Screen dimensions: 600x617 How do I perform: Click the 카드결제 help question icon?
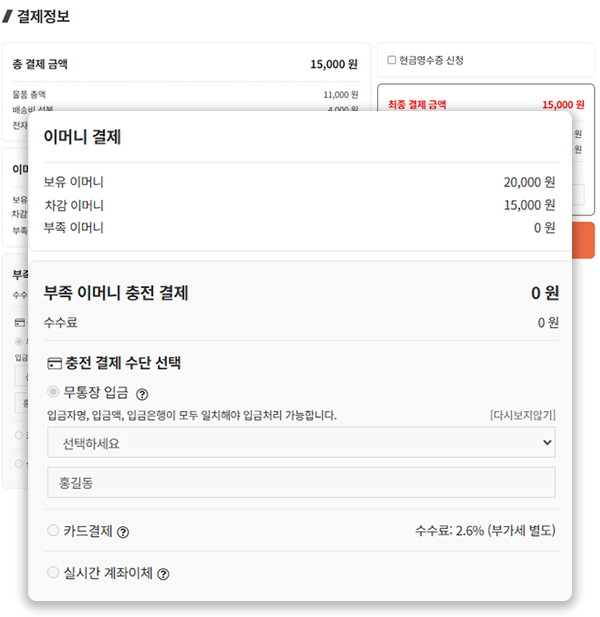point(123,532)
